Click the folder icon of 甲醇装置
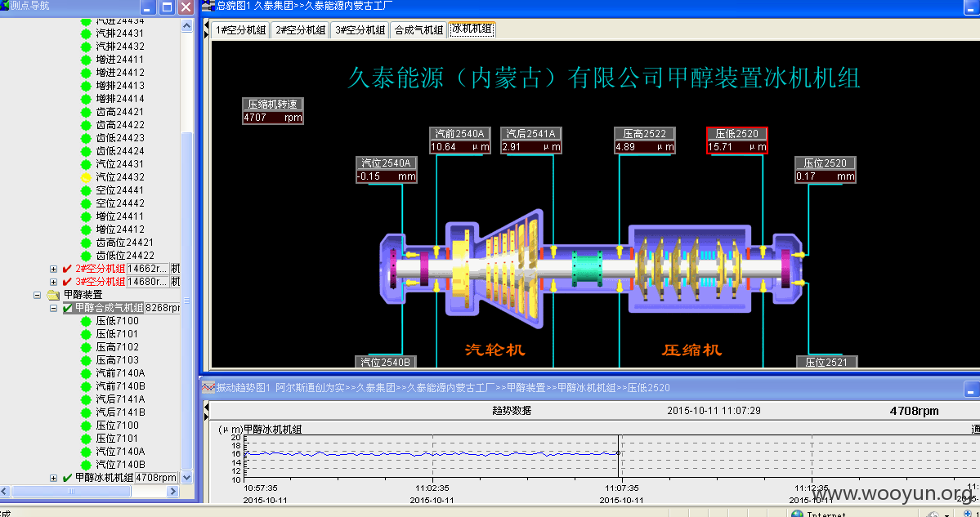 coord(54,295)
